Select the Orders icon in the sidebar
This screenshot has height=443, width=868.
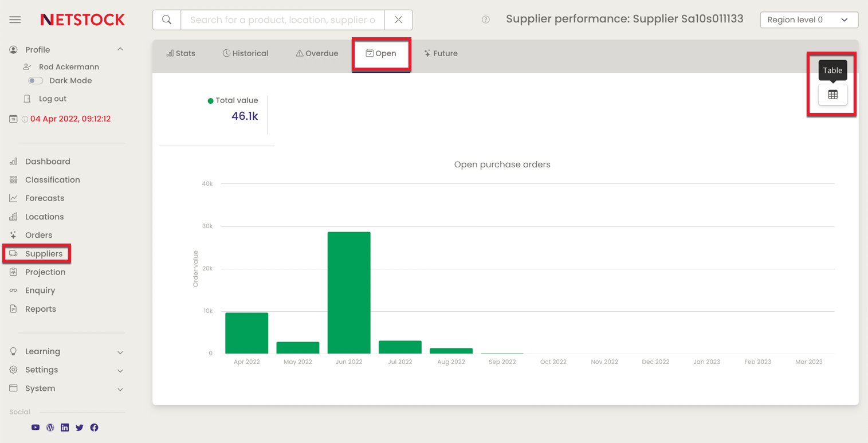(13, 235)
